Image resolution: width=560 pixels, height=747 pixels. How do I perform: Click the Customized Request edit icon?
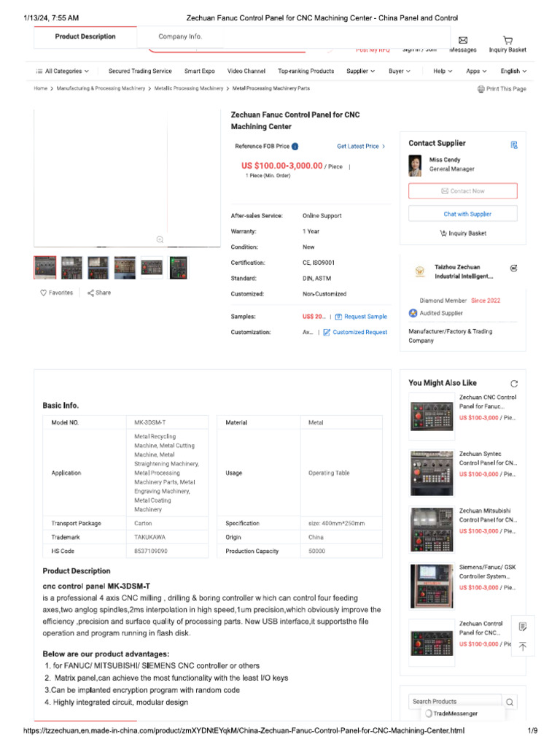click(327, 333)
